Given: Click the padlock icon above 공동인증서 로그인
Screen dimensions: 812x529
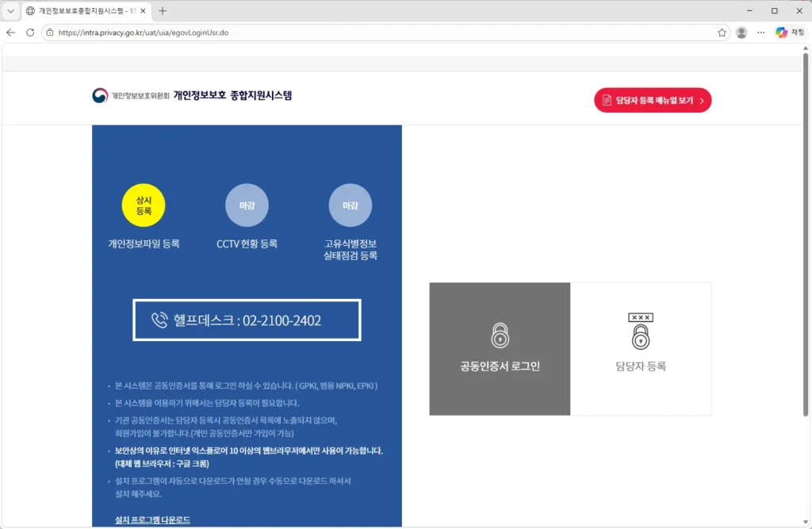Looking at the screenshot, I should tap(500, 335).
